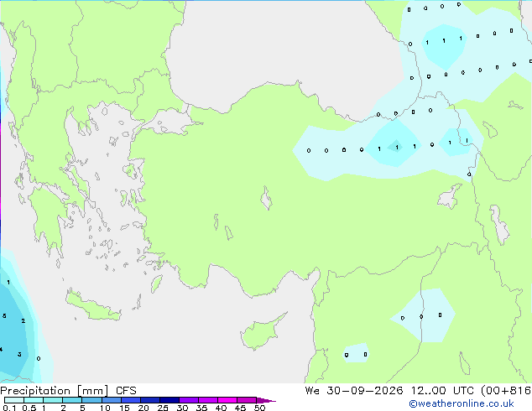532x411 pixels.
Task: Select the 2–5 mm legend color box
Action: tap(72, 400)
